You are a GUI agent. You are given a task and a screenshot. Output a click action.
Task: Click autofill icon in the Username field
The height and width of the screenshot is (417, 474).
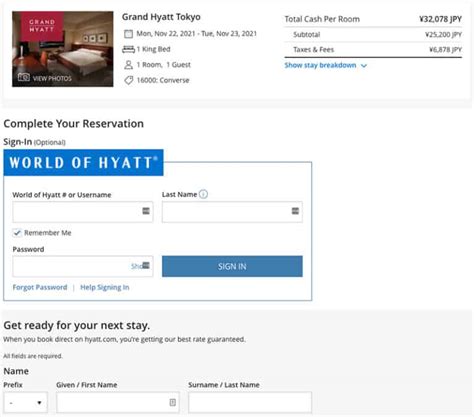tap(146, 211)
